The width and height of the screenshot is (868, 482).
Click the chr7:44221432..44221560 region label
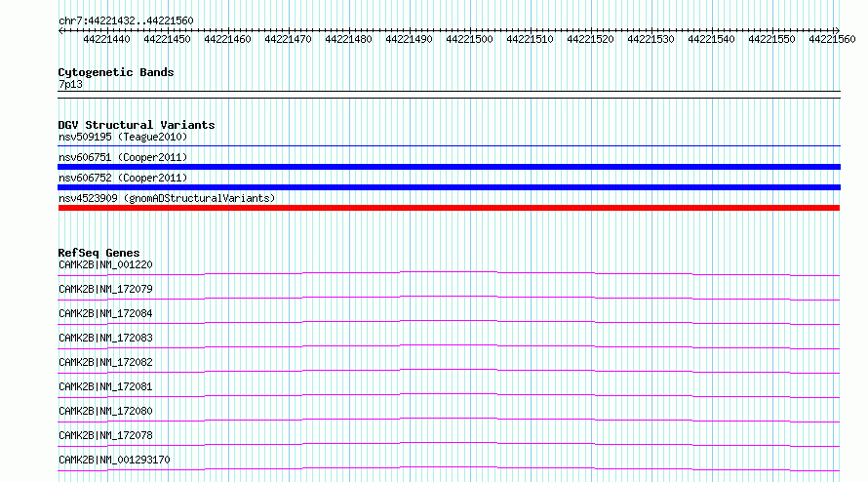(126, 20)
